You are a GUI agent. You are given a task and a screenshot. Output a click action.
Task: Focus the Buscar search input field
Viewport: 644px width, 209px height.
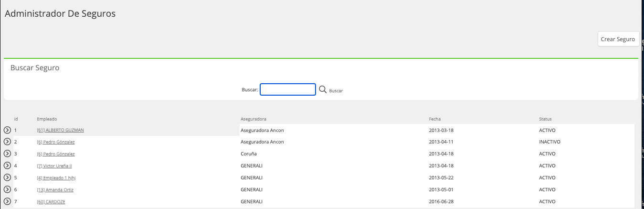[288, 89]
